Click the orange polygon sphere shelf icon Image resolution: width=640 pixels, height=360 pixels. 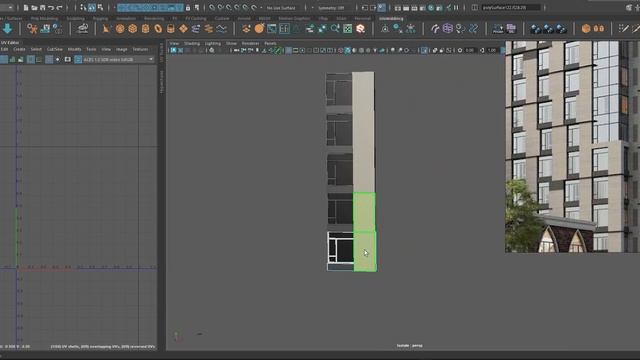120,29
